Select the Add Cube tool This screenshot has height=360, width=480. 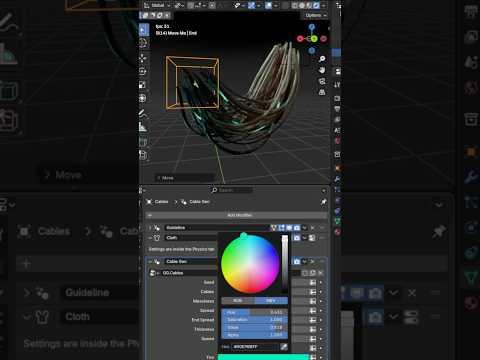click(143, 142)
